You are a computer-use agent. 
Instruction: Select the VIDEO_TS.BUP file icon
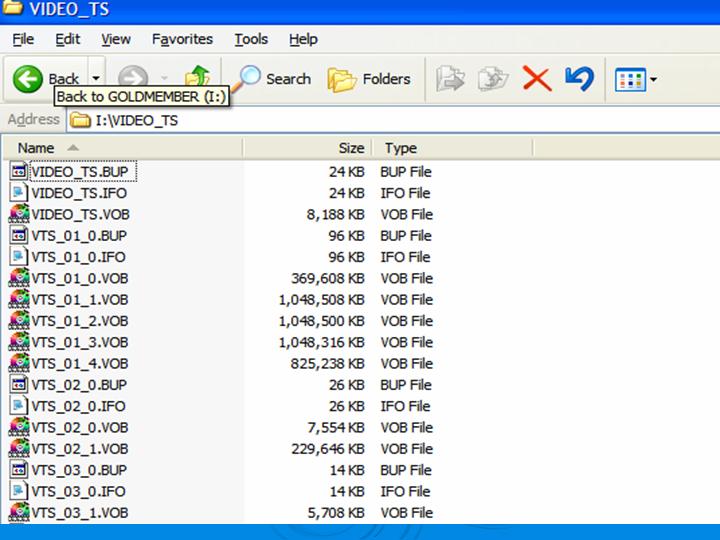[18, 171]
